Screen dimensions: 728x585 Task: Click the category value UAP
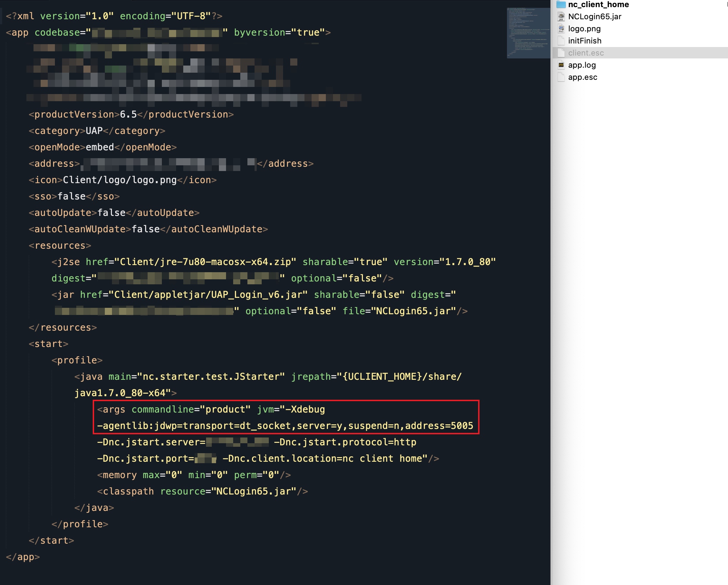94,131
